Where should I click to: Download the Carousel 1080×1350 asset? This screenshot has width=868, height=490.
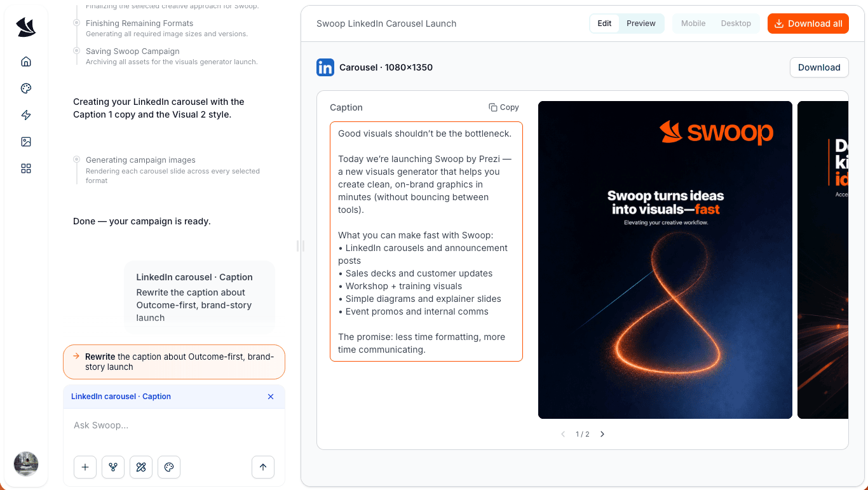click(x=819, y=67)
